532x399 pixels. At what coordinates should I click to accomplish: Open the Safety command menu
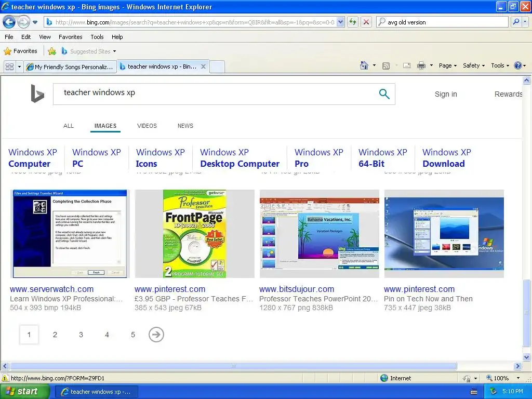tap(474, 65)
